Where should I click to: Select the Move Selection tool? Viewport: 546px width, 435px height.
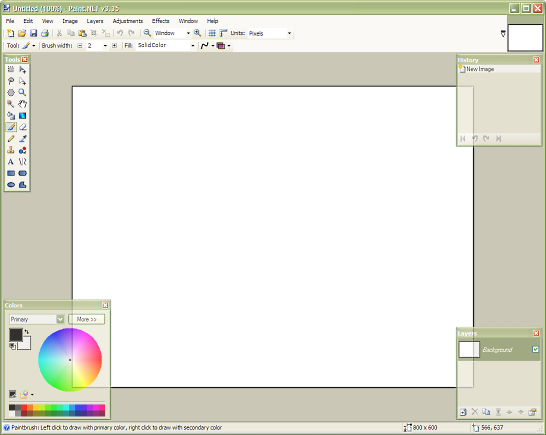22,81
